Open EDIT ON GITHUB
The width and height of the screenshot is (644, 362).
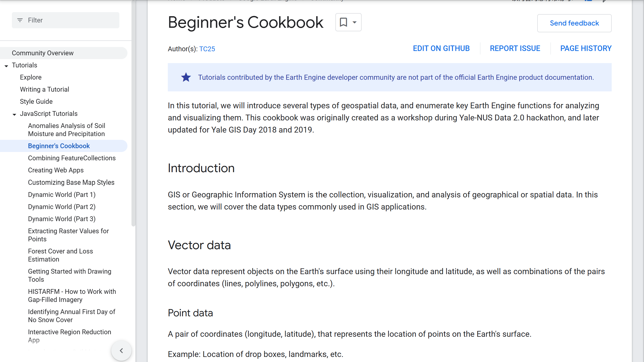[x=441, y=48]
